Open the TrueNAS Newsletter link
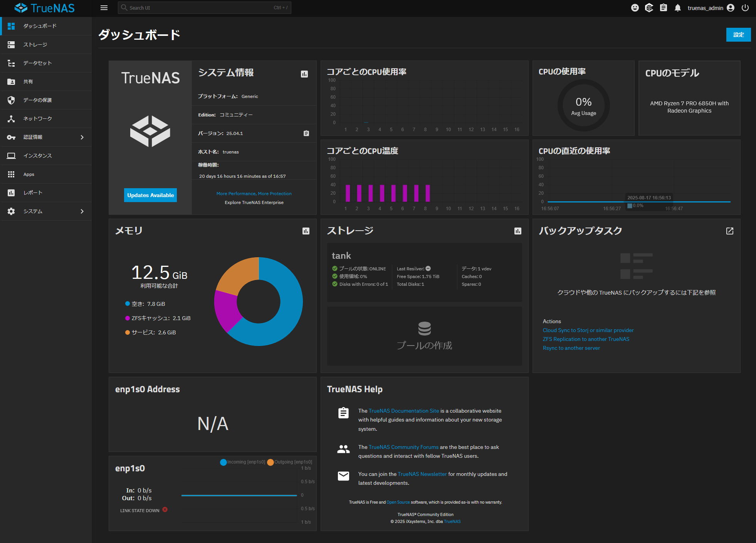 coord(422,474)
